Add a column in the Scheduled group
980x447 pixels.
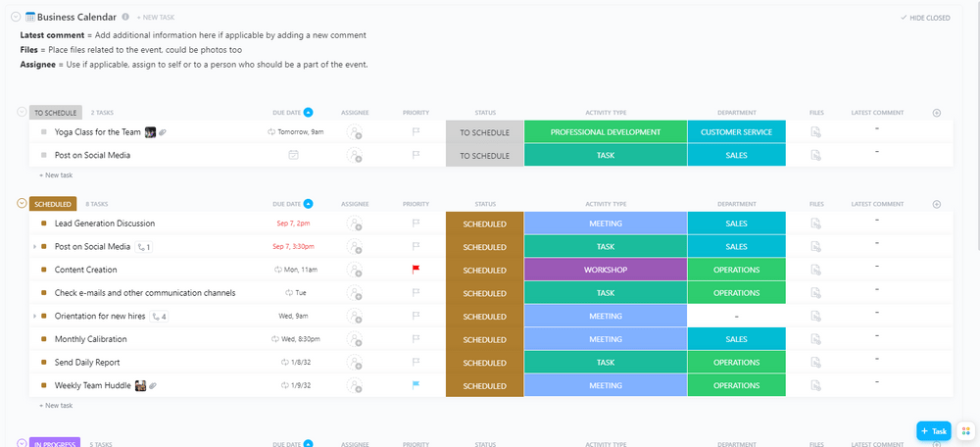click(936, 204)
